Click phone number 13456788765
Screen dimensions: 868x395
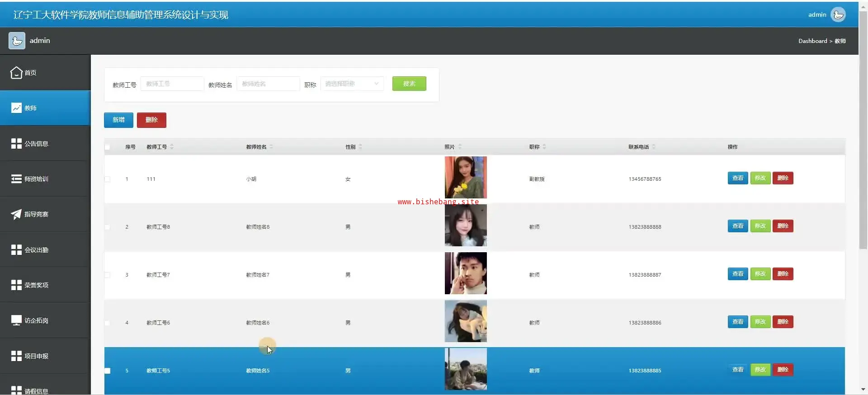[645, 179]
